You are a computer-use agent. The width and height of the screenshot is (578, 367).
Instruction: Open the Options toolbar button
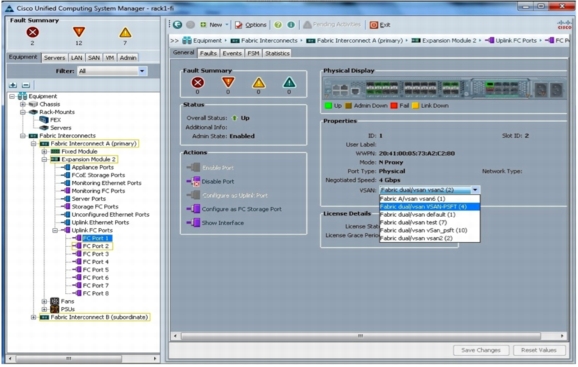pos(251,25)
